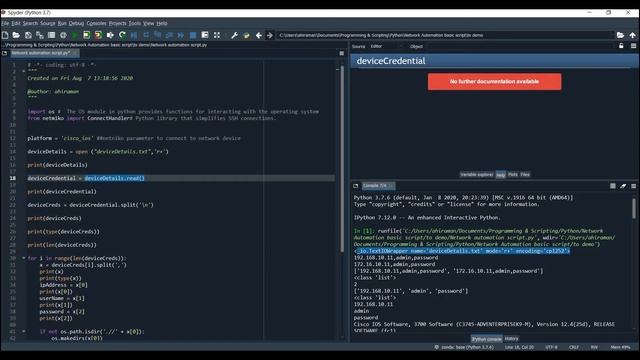This screenshot has width=640, height=360.
Task: Stop debugging with the square icon
Action: point(193,35)
